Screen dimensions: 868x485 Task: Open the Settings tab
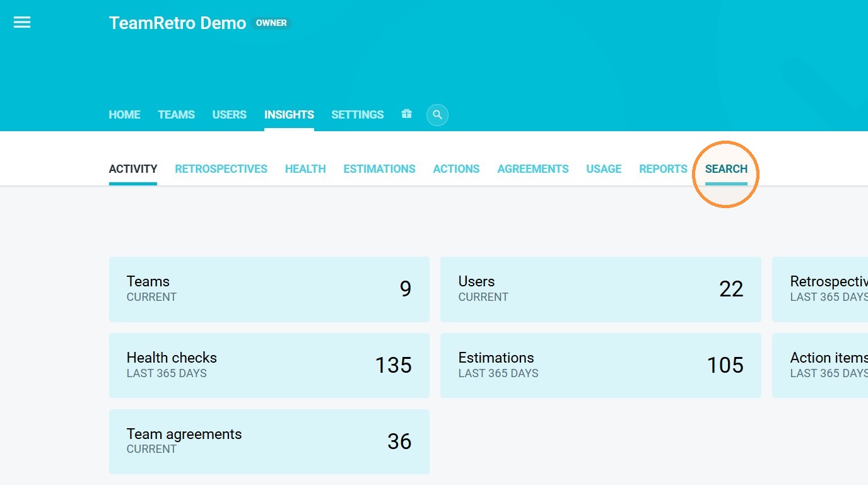[358, 115]
